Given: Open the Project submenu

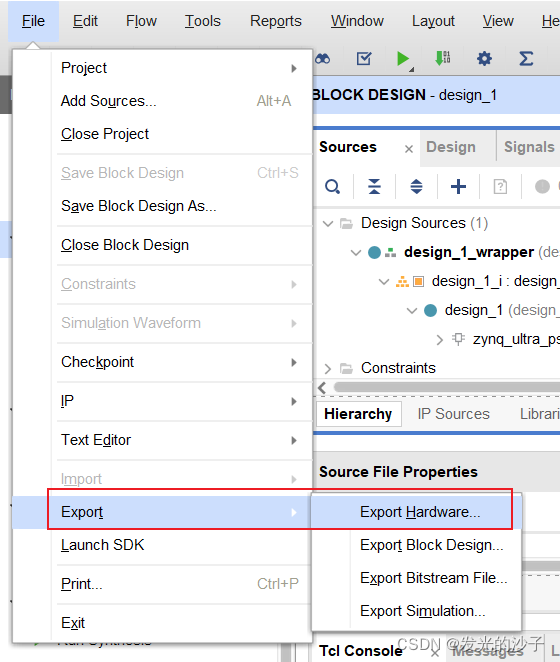Looking at the screenshot, I should 182,68.
